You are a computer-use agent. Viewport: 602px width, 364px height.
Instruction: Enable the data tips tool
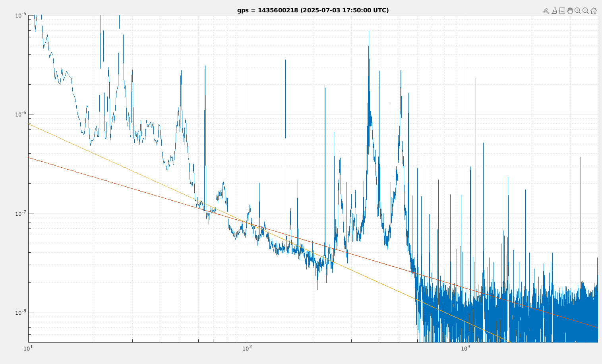tap(562, 11)
